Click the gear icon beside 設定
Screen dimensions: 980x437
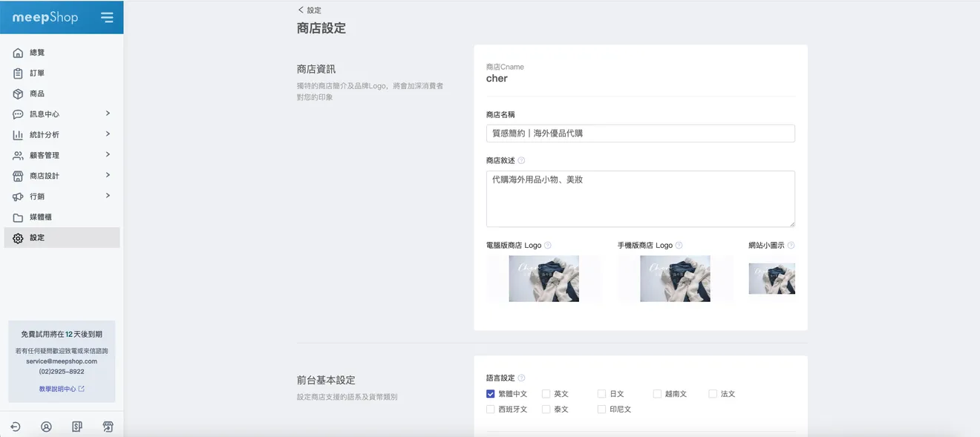[18, 238]
